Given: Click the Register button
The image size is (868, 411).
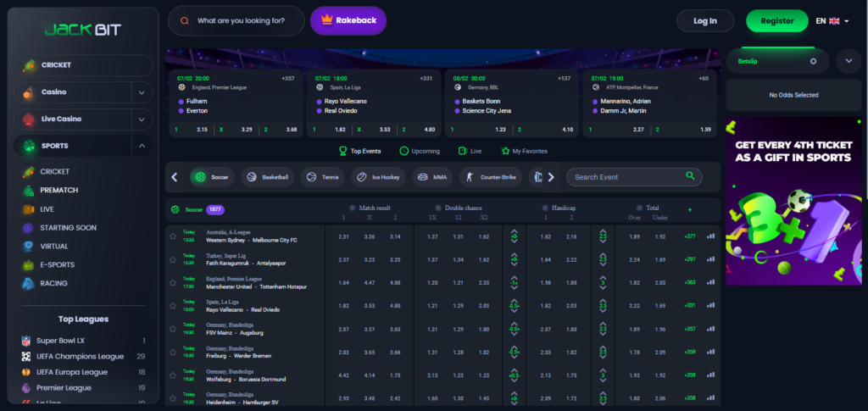Looking at the screenshot, I should [776, 21].
